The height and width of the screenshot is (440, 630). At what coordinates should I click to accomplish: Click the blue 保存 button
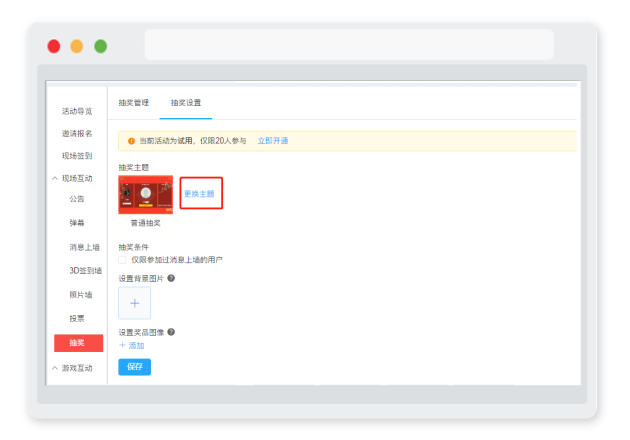coord(135,366)
